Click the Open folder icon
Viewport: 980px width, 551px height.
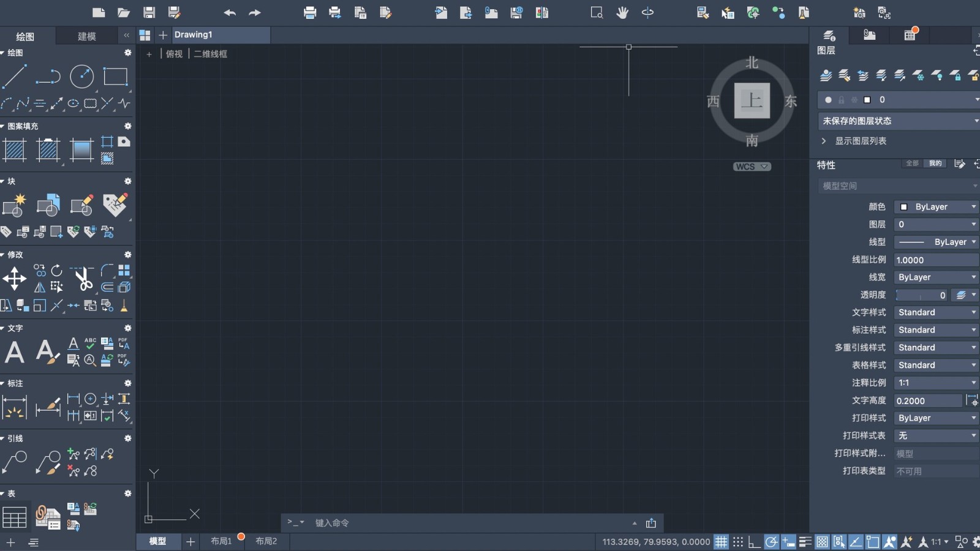(124, 12)
